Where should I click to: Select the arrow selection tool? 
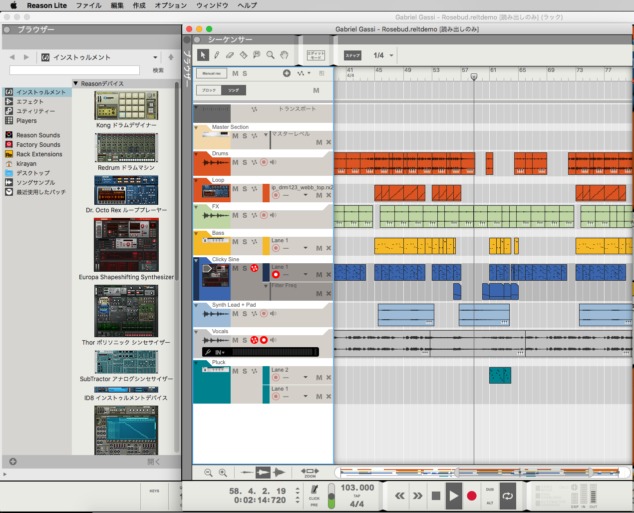coord(203,55)
